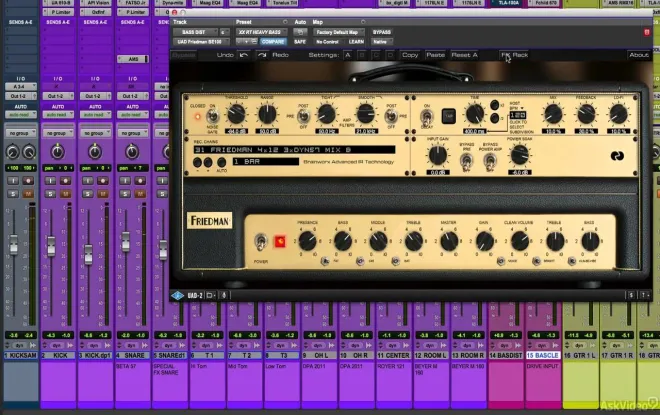Click the Master knob on amp front panel

[449, 242]
